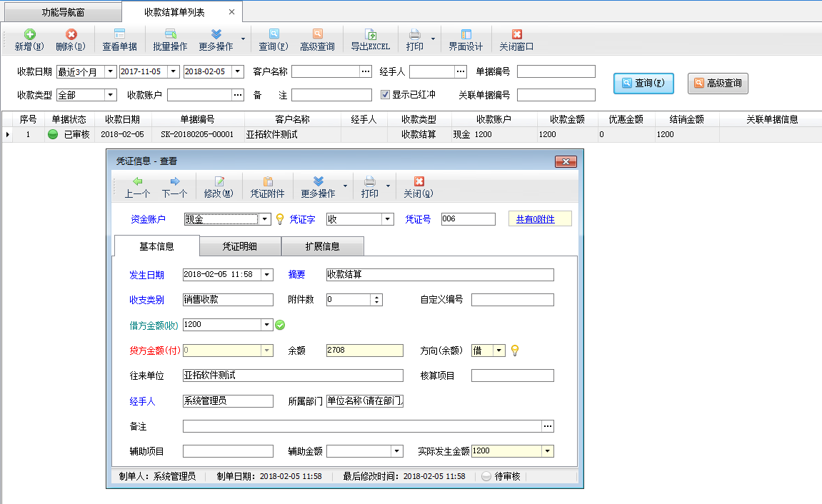Screen dimensions: 822x504
Task: Click 导出EXCEL export icon
Action: point(370,35)
